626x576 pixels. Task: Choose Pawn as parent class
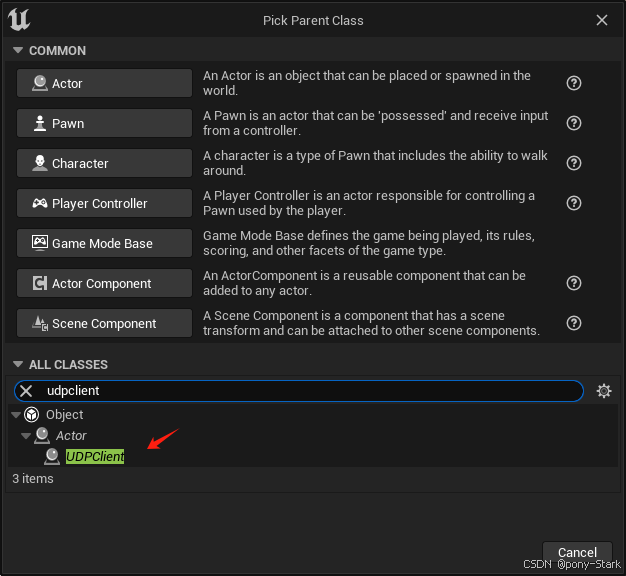coord(104,123)
